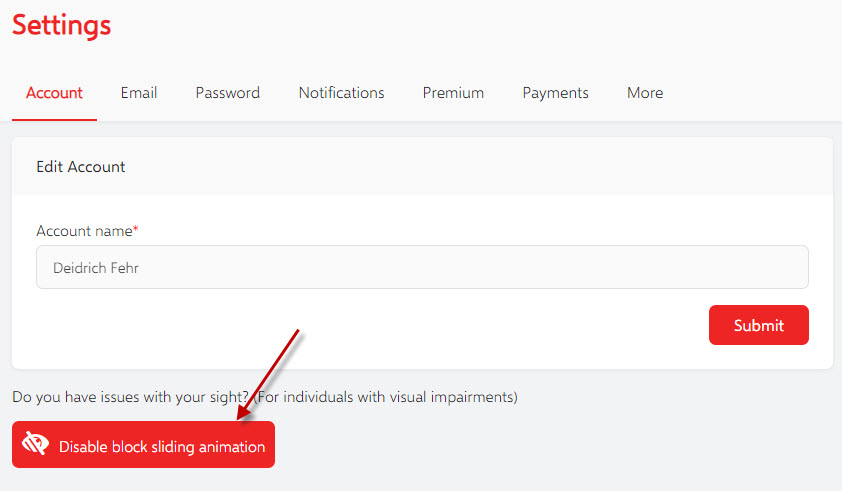Click the crossed-out eye icon
The image size is (842, 491).
[35, 444]
